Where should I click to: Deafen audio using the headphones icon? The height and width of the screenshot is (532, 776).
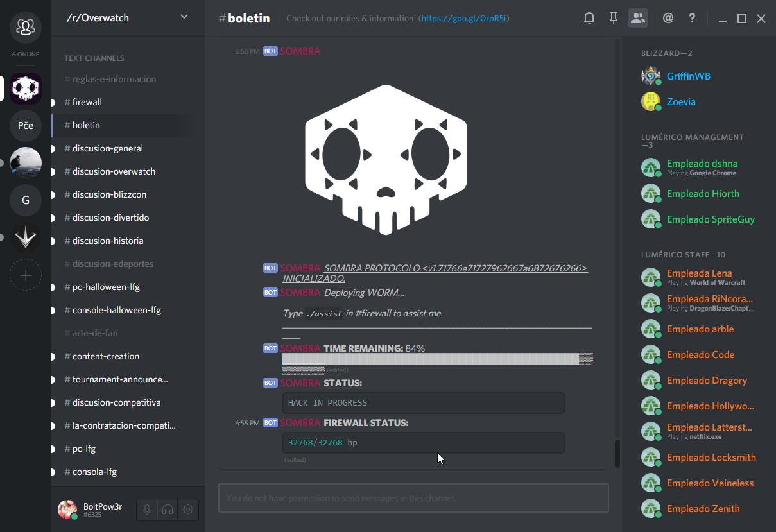pos(167,509)
